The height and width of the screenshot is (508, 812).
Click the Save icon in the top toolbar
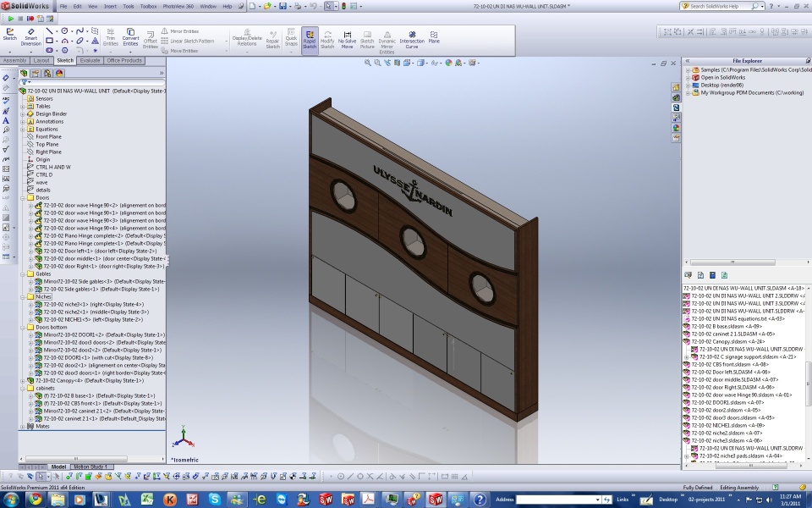tap(283, 6)
